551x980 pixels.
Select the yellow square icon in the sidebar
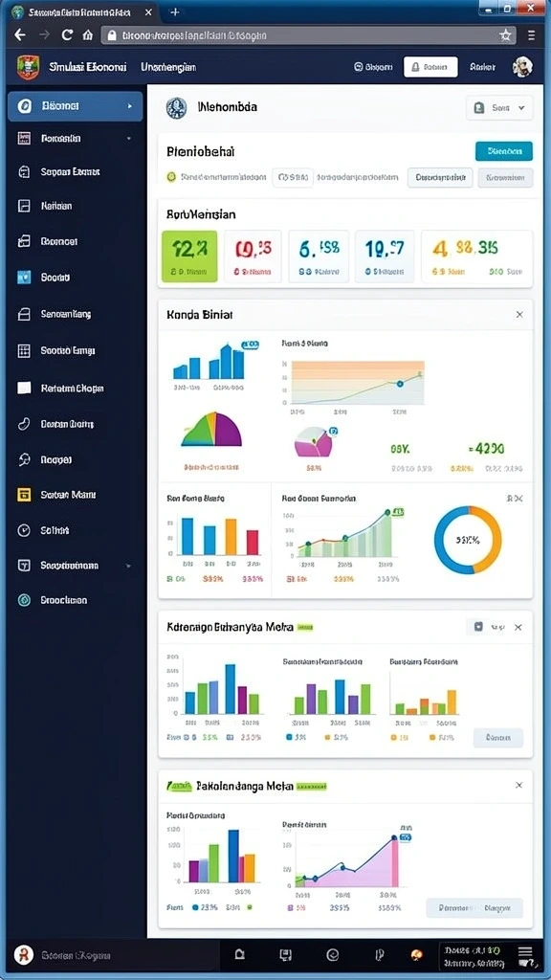pos(24,495)
